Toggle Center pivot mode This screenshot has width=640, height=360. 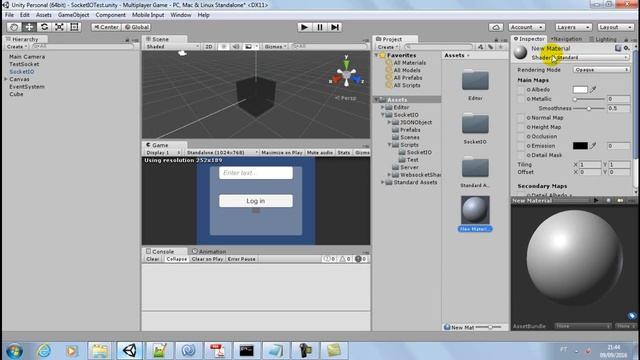pyautogui.click(x=106, y=27)
